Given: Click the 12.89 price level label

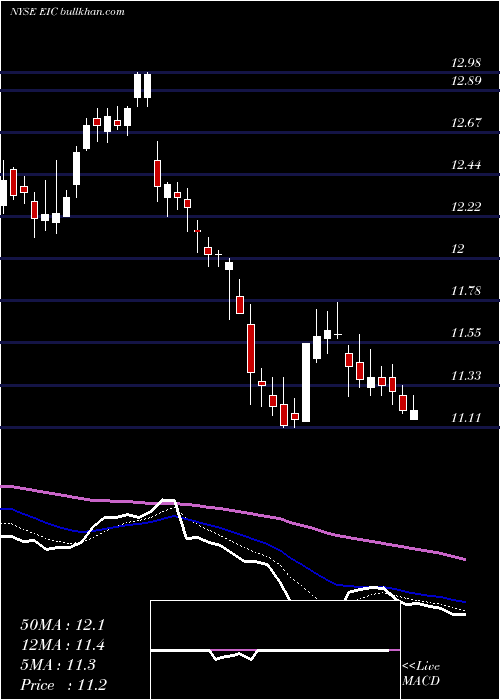Looking at the screenshot, I should pyautogui.click(x=466, y=81).
